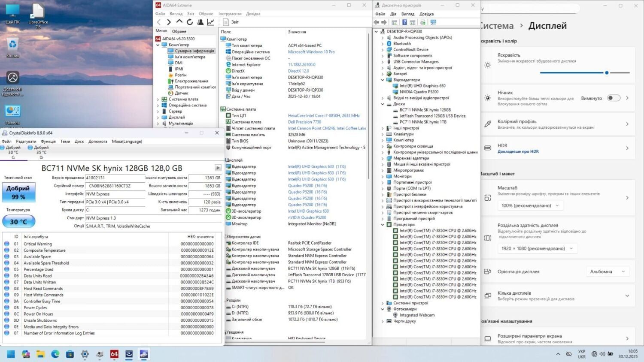This screenshot has width=644, height=362.
Task: Open Інструменти menu in AIDA64
Action: (x=230, y=14)
